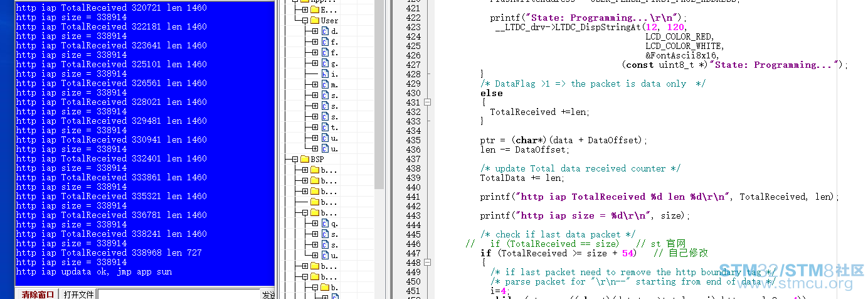The image size is (868, 299).
Task: Click the 'TotalReceived 330941 len 1460' log line
Action: (112, 139)
